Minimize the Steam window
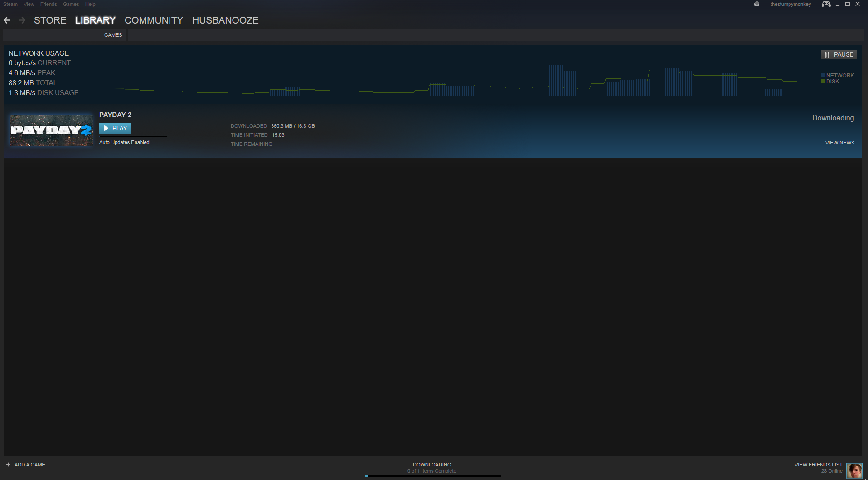 tap(838, 4)
